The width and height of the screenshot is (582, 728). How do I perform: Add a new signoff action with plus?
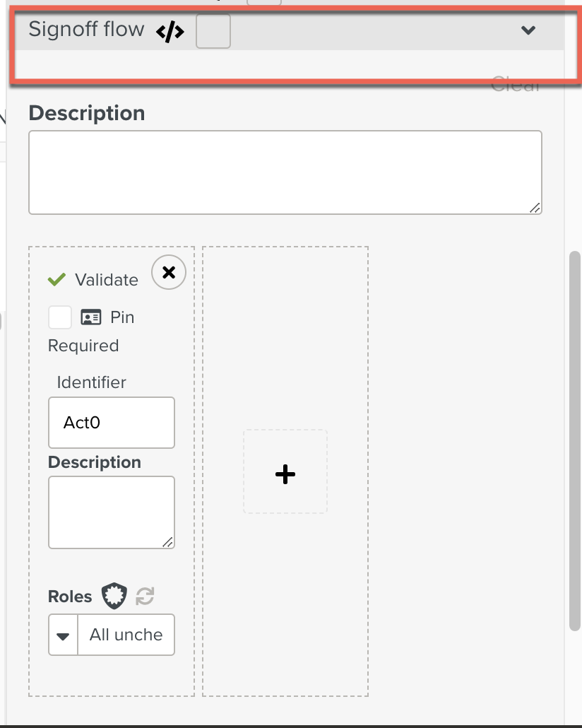[x=285, y=475]
